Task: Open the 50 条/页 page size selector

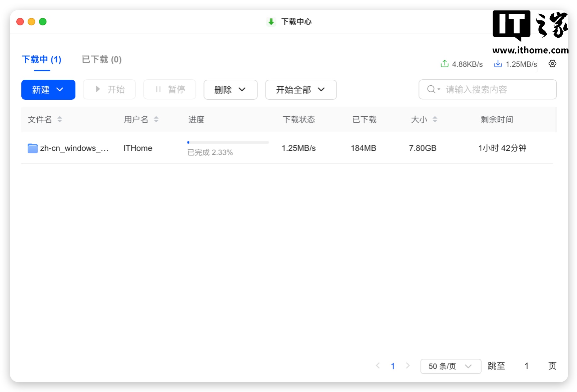Action: [451, 366]
